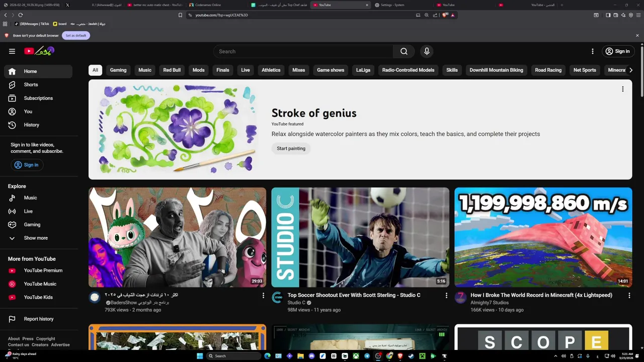Click Sign in button at top right
Viewport: 644px width, 362px height.
pos(618,51)
